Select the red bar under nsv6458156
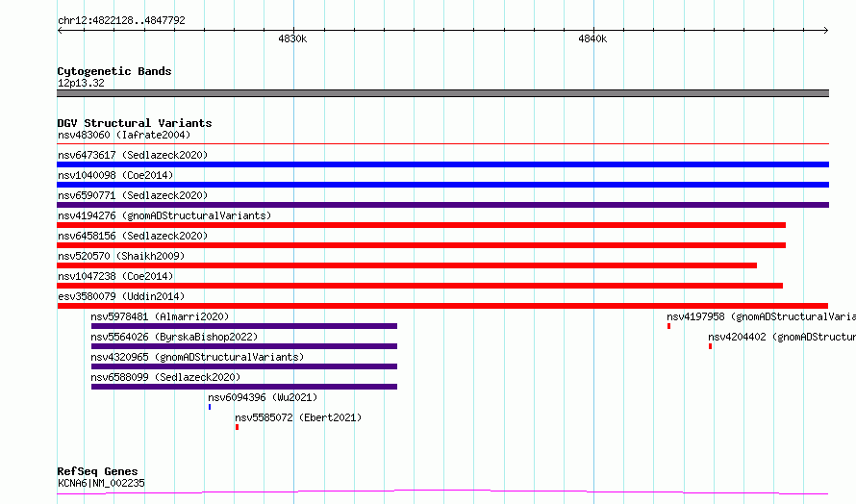This screenshot has width=856, height=504. tap(421, 245)
